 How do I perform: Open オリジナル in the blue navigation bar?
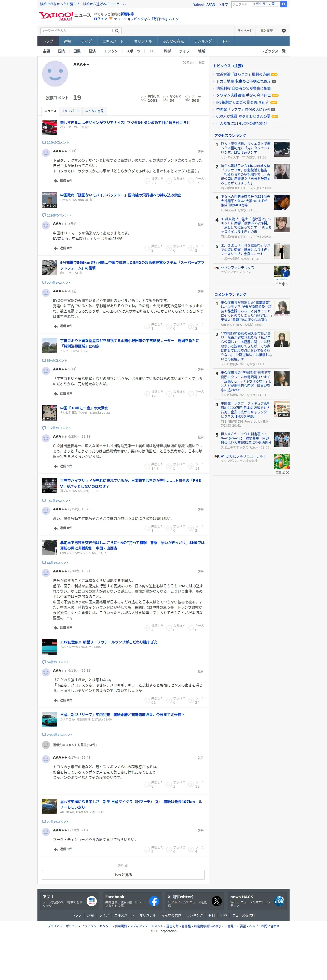[143, 41]
